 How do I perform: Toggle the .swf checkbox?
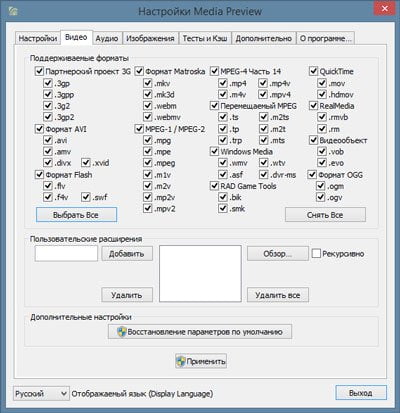tap(86, 197)
